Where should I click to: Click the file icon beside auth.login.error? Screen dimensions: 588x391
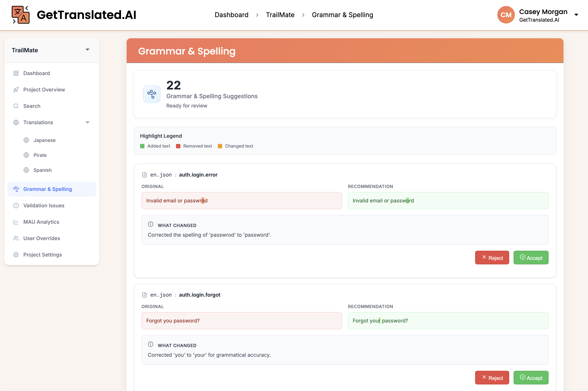coord(144,175)
